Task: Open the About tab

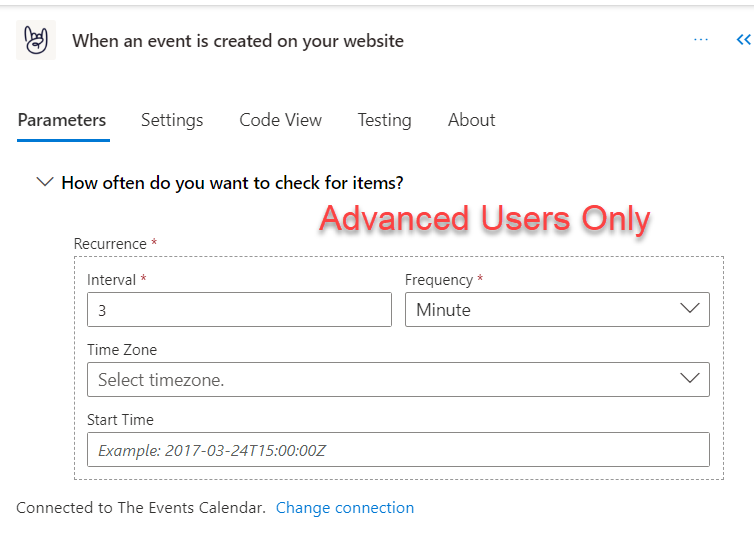Action: click(x=472, y=120)
